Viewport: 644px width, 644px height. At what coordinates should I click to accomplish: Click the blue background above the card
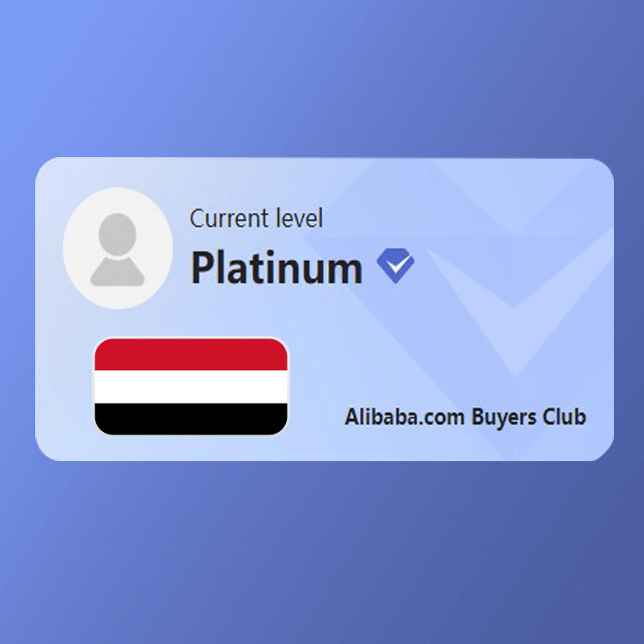coord(322,78)
